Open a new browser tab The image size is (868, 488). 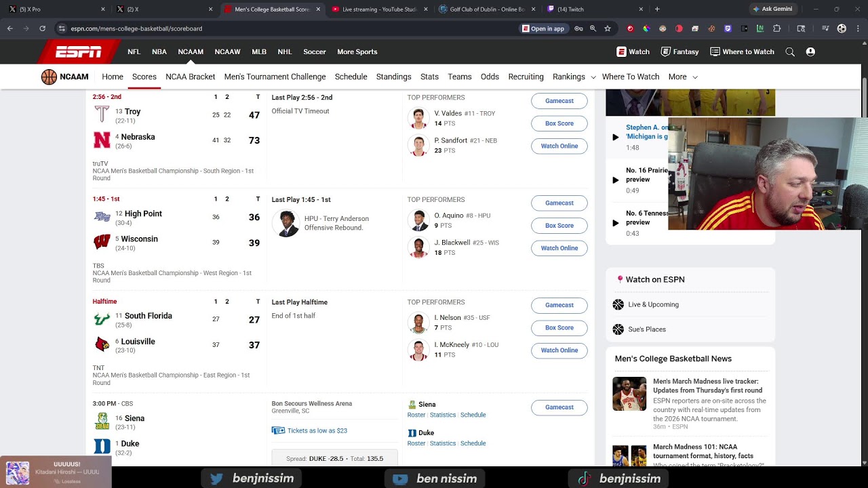click(x=657, y=9)
